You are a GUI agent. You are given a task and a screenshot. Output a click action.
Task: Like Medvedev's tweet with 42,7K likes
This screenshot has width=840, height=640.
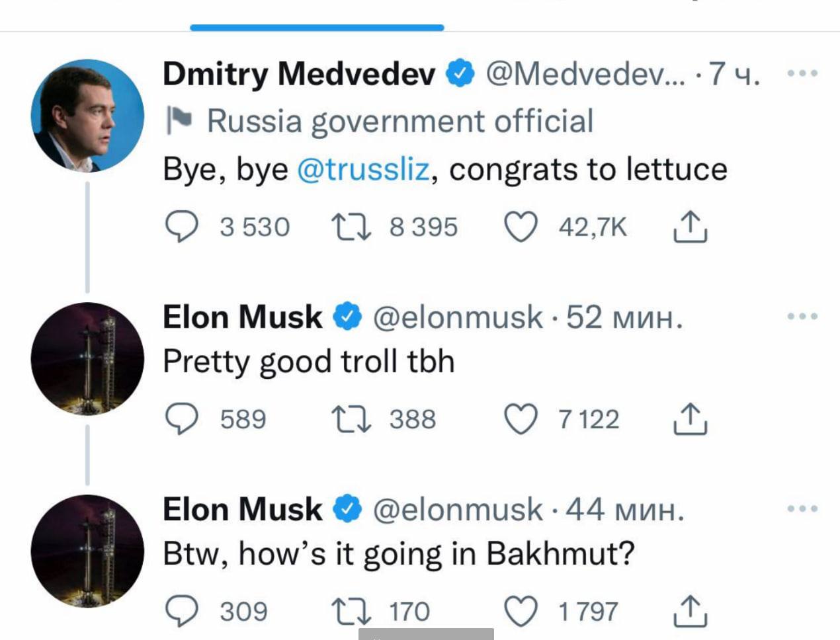coord(521,227)
